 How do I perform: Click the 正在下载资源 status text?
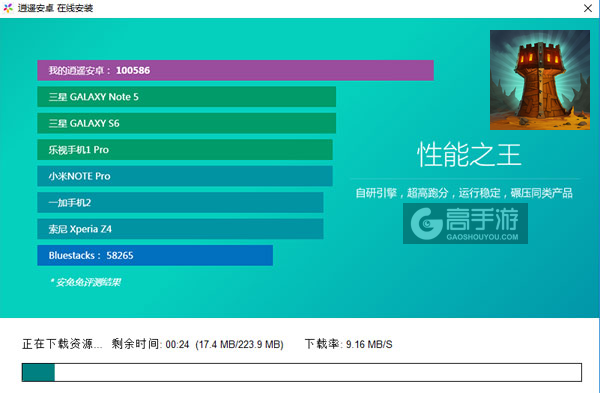pos(62,344)
